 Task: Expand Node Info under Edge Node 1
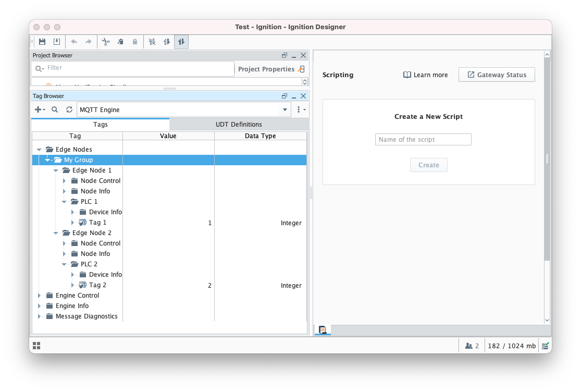[x=64, y=191]
